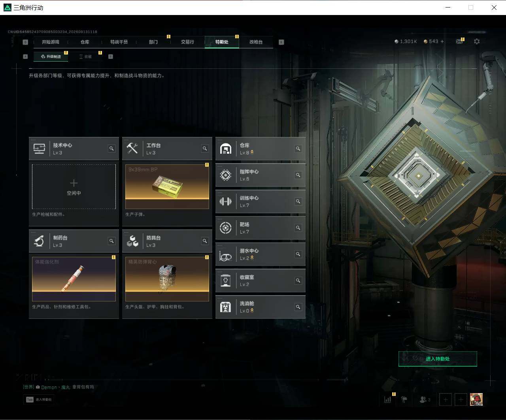Viewport: 506px width, 420px height.
Task: Open the settings gear
Action: 477,41
